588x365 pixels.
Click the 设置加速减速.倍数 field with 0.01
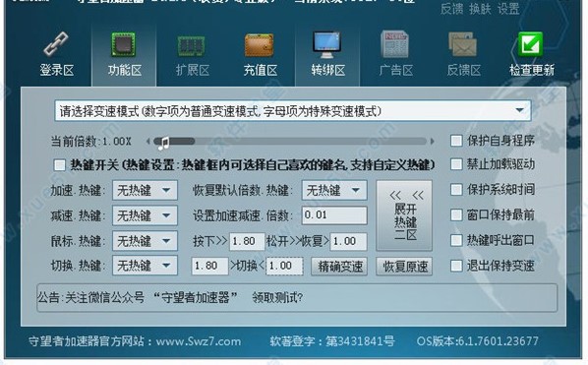[334, 215]
